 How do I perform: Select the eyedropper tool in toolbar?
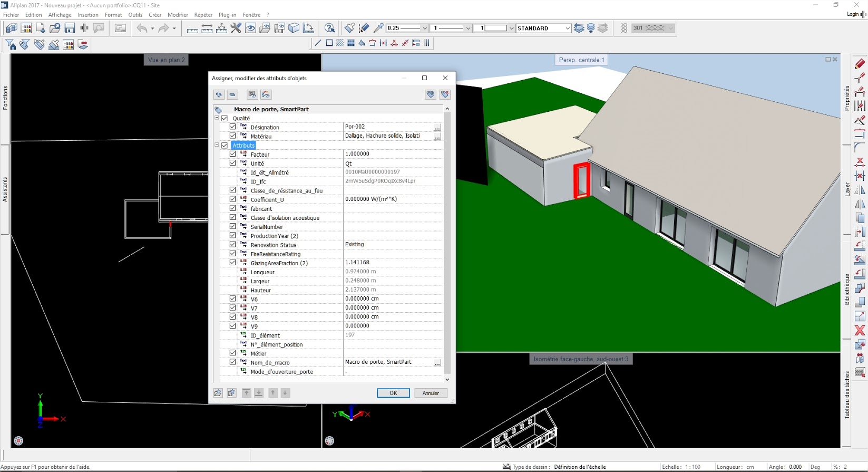[378, 28]
